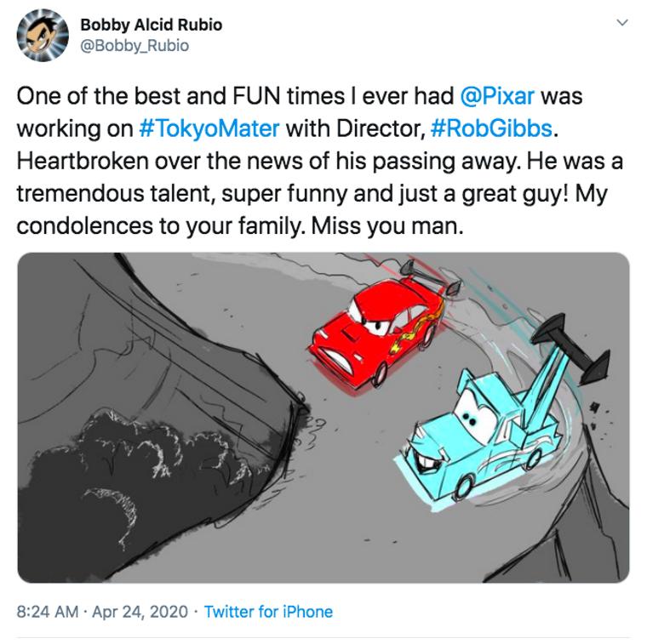Follow the #TokyoMater hashtag
647x644 pixels.
pyautogui.click(x=209, y=128)
